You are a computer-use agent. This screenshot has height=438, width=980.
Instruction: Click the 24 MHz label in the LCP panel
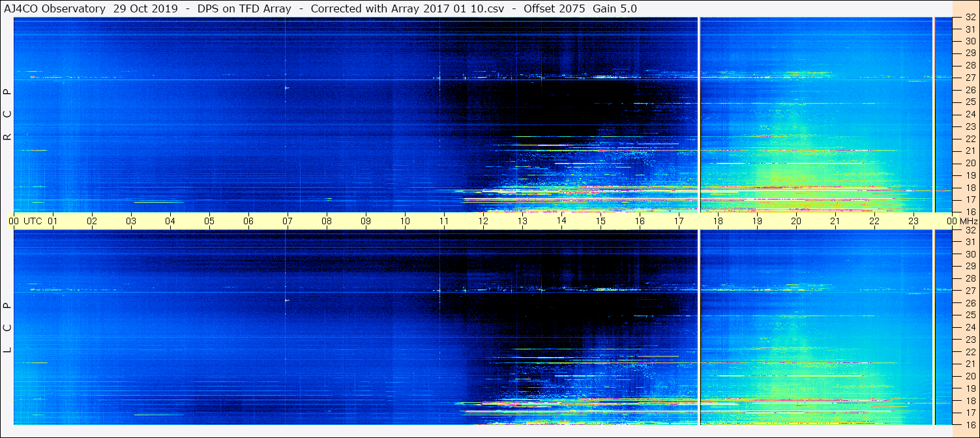coord(970,327)
